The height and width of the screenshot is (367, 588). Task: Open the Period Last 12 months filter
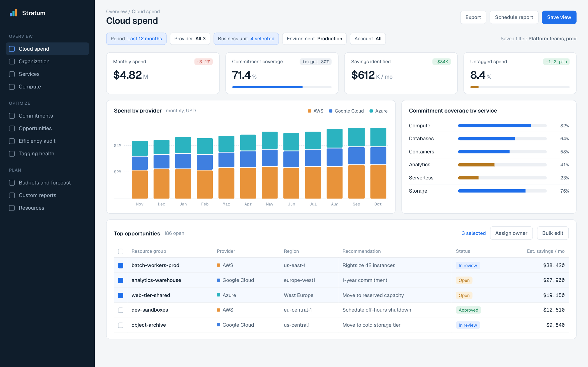pyautogui.click(x=136, y=39)
